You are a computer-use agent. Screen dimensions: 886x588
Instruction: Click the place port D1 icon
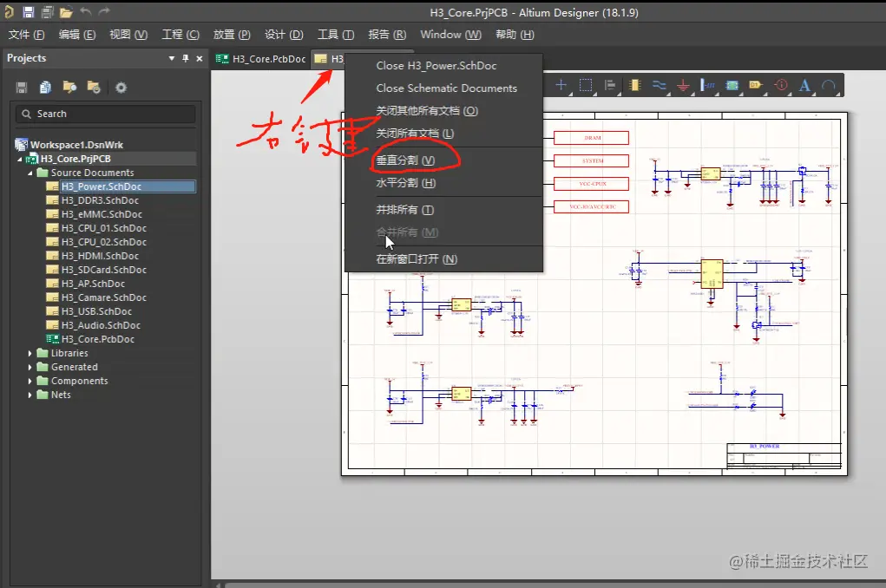[756, 85]
